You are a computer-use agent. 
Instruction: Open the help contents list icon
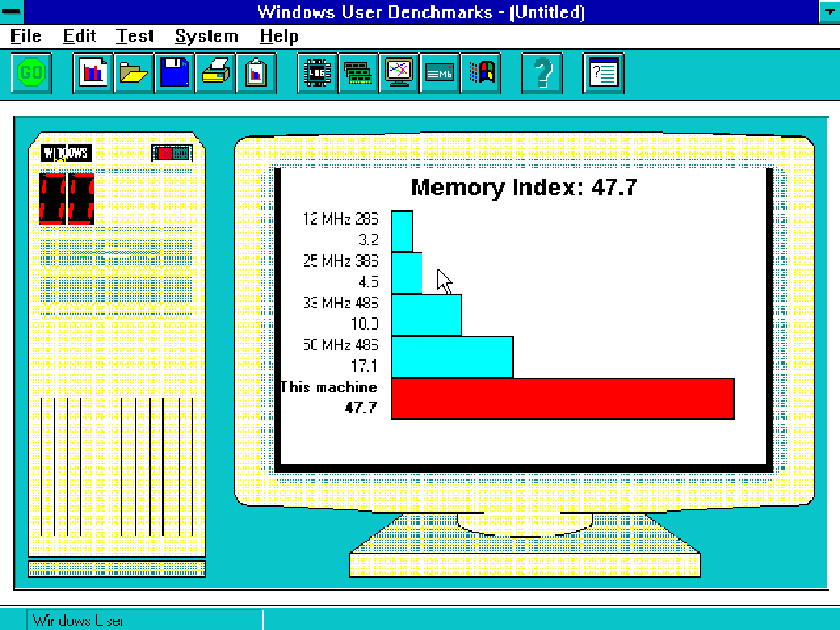tap(603, 73)
